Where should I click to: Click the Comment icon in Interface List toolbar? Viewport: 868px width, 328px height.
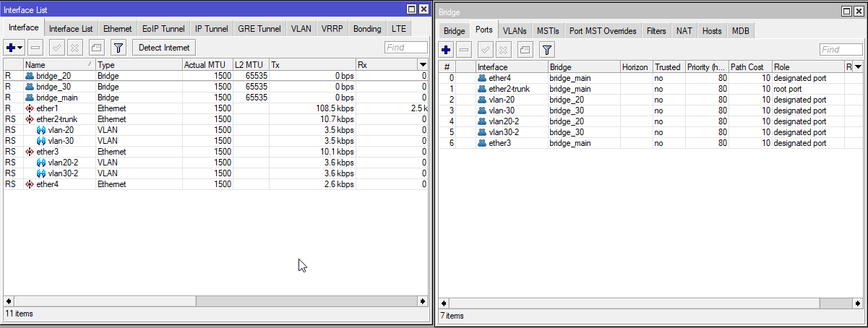[97, 47]
